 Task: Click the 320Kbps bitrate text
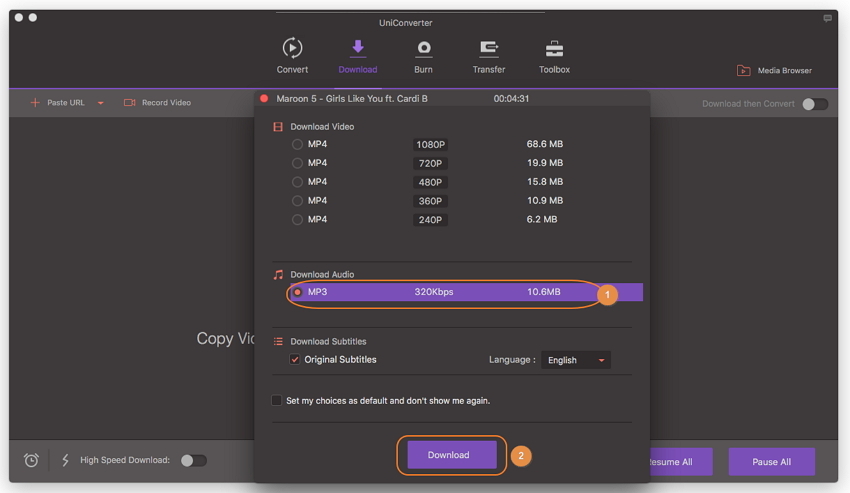pyautogui.click(x=434, y=292)
